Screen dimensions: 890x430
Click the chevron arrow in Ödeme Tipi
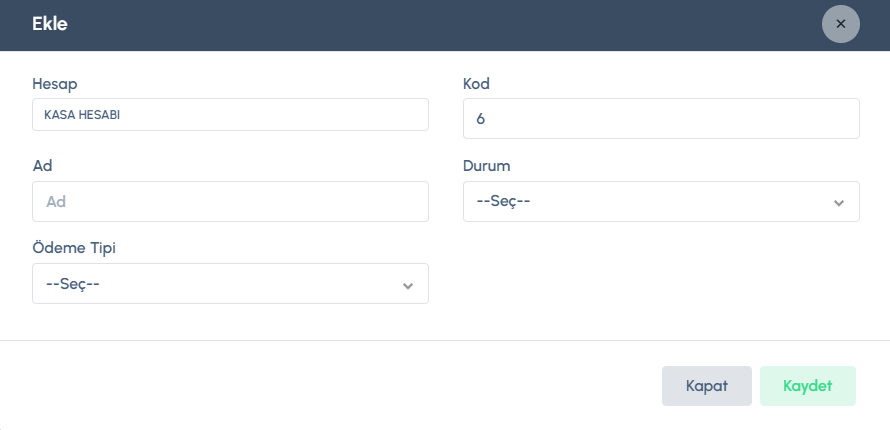408,286
